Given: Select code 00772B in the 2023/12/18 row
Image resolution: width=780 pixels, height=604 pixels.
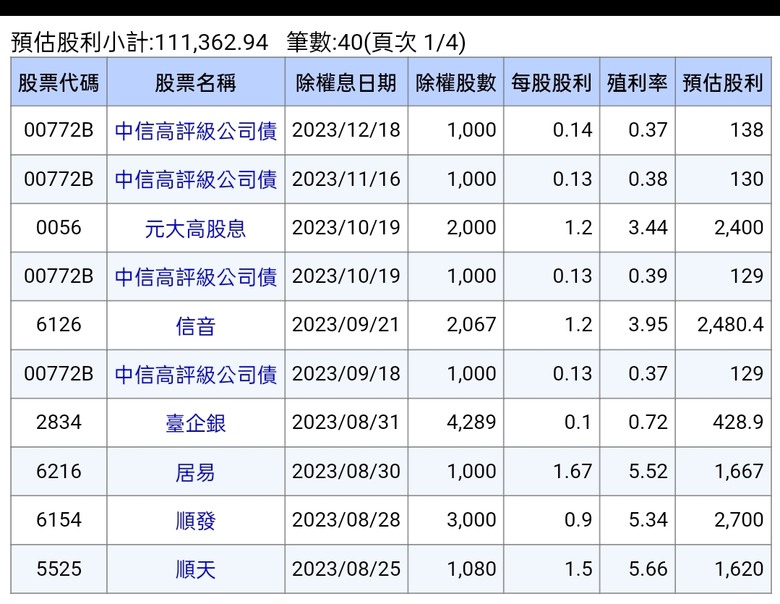Looking at the screenshot, I should coord(59,130).
